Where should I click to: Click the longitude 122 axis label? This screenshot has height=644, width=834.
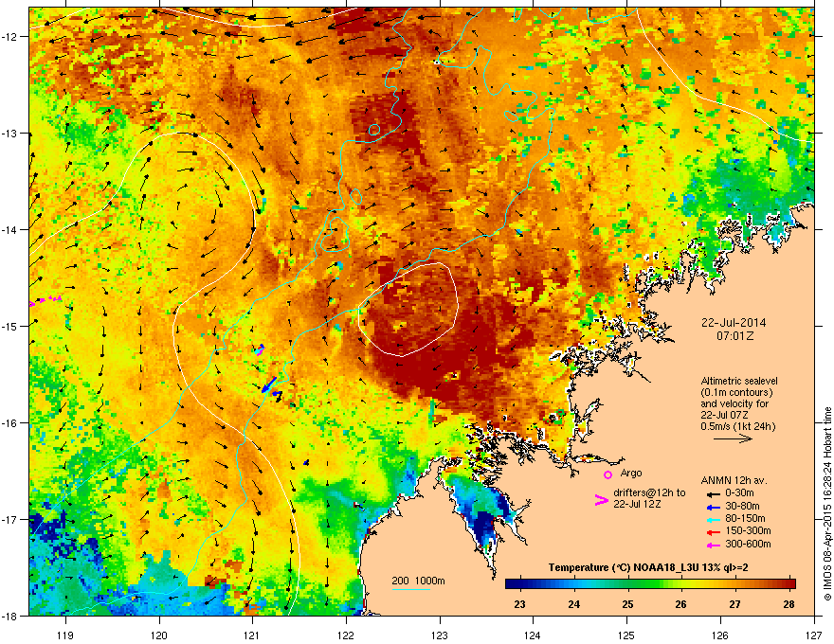click(346, 635)
